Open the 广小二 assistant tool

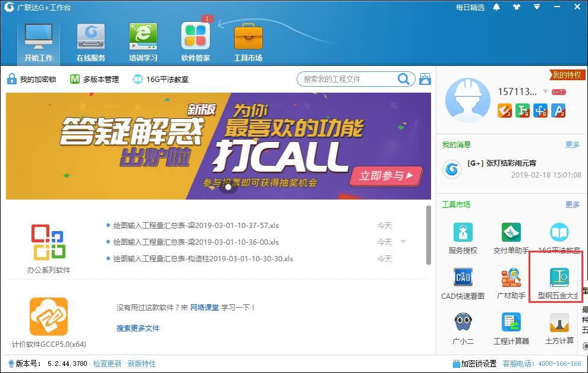pos(463,328)
